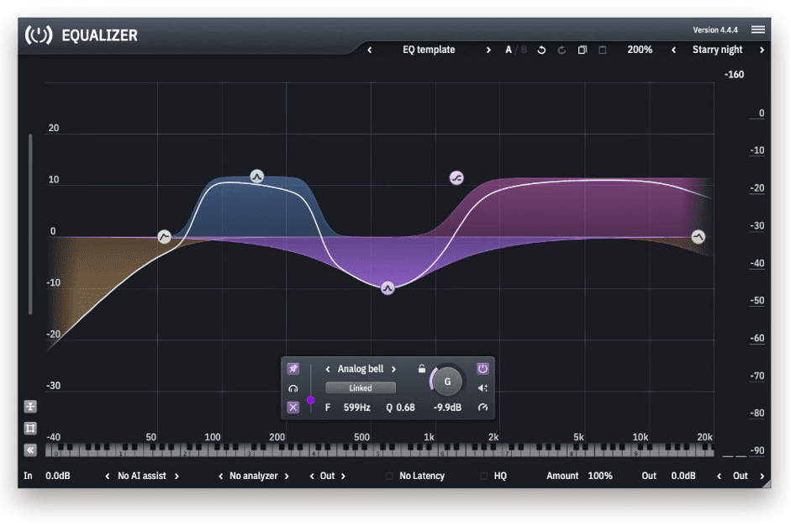791x532 pixels.
Task: Click the 200% zoom value
Action: coord(640,50)
